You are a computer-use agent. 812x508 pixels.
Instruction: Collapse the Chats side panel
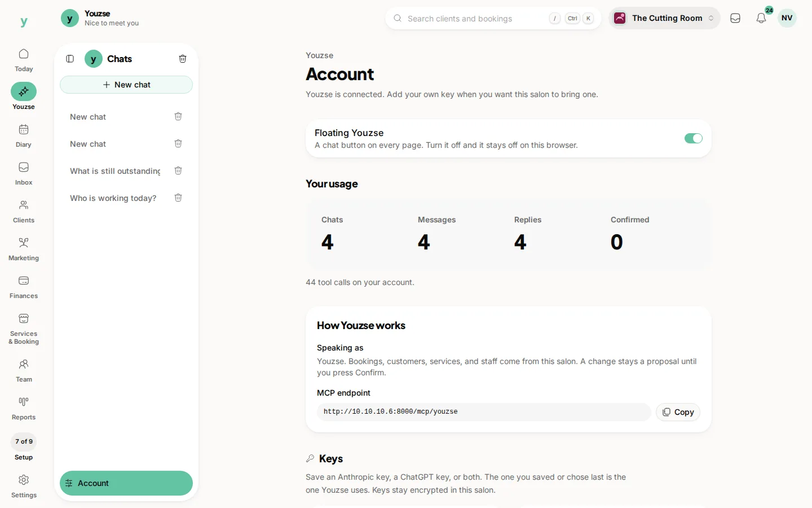[x=70, y=59]
